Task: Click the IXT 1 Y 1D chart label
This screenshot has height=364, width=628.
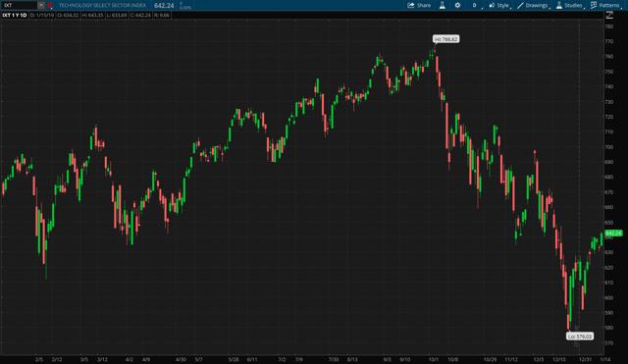Action: point(15,16)
